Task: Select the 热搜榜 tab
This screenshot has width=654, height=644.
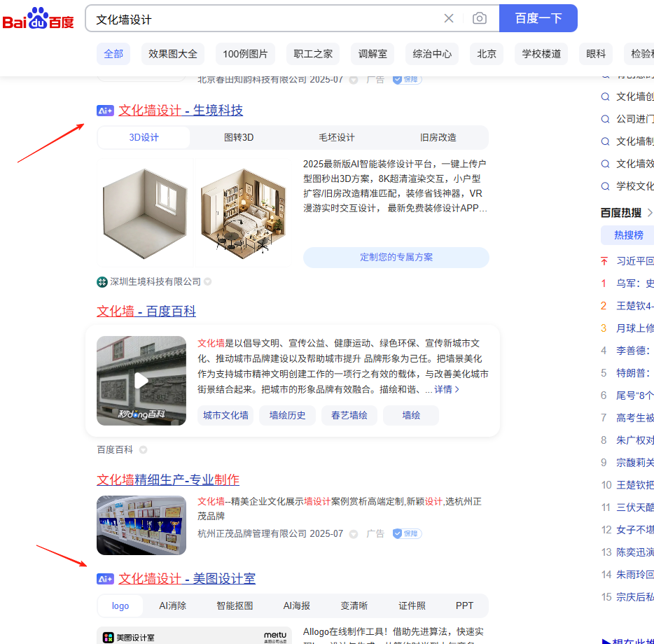Action: [x=629, y=235]
